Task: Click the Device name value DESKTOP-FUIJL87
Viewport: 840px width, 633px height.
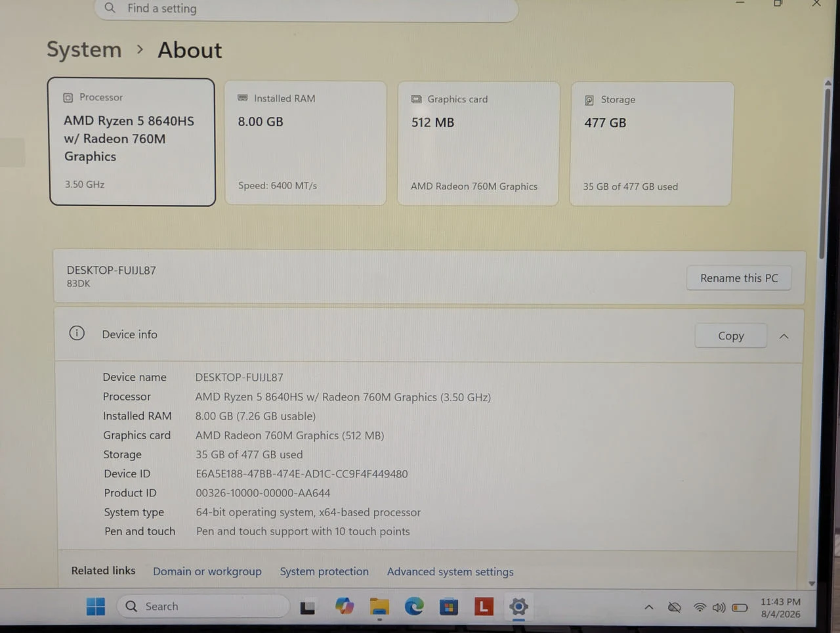Action: pos(239,377)
